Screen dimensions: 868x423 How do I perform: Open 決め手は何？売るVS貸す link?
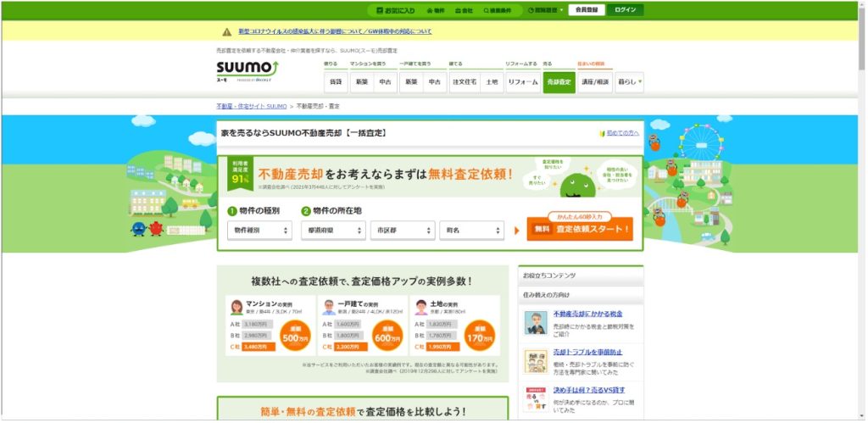pos(590,390)
